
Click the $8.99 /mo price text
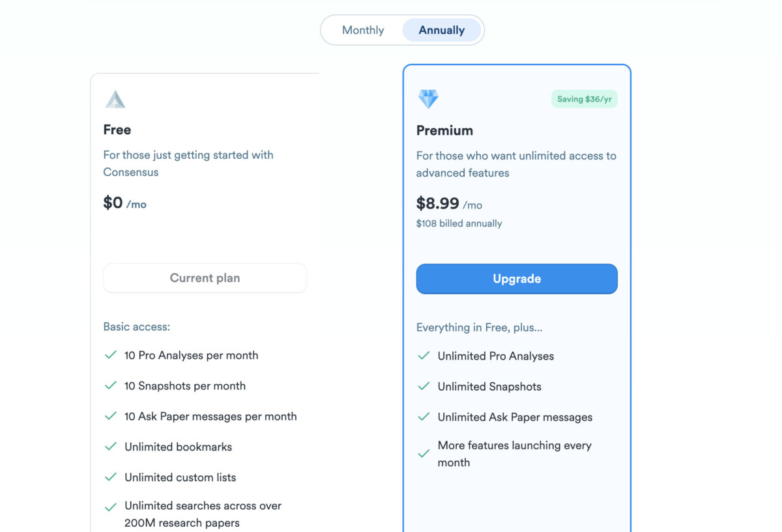[449, 204]
